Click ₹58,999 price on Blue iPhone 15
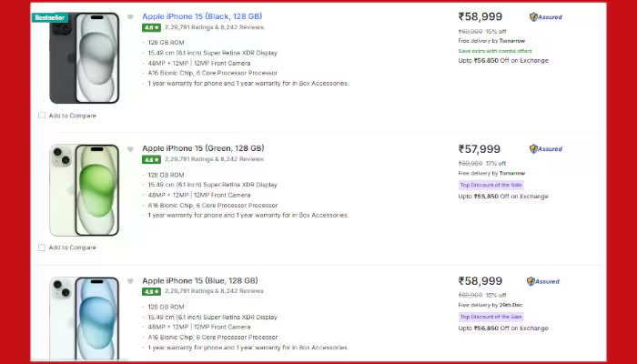637x364 pixels. coord(480,281)
